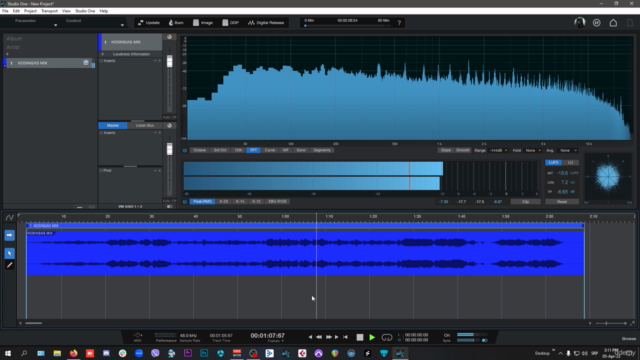Switch to the Listen Bus tab
Image resolution: width=640 pixels, height=360 pixels.
pos(145,125)
